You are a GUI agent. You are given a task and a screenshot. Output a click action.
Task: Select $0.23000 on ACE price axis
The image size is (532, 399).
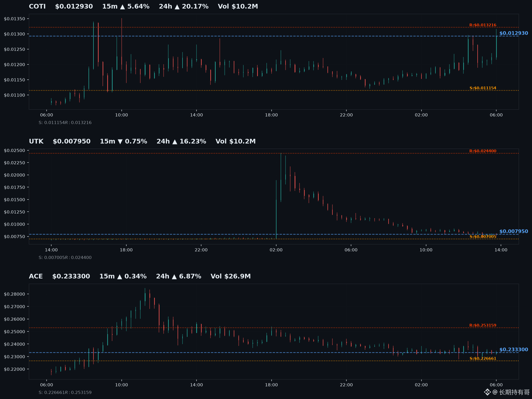pyautogui.click(x=14, y=357)
